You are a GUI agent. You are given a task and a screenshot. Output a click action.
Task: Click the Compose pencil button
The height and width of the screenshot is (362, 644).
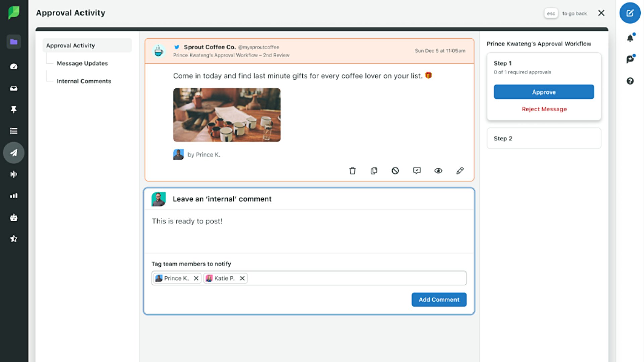(x=630, y=13)
